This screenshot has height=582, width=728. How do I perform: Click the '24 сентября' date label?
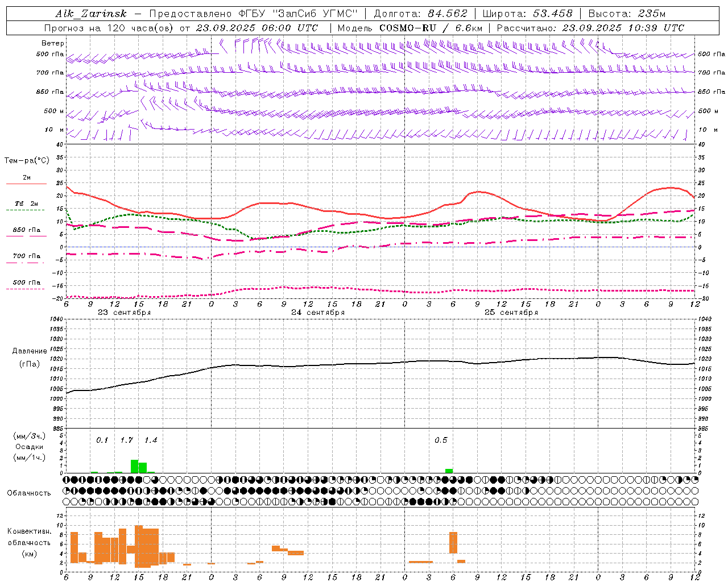pyautogui.click(x=318, y=313)
